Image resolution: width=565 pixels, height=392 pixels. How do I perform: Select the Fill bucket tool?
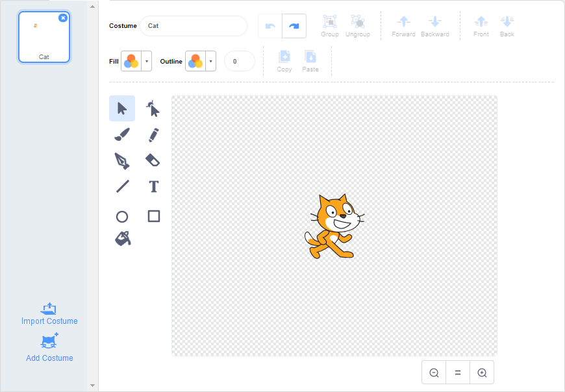pos(122,238)
